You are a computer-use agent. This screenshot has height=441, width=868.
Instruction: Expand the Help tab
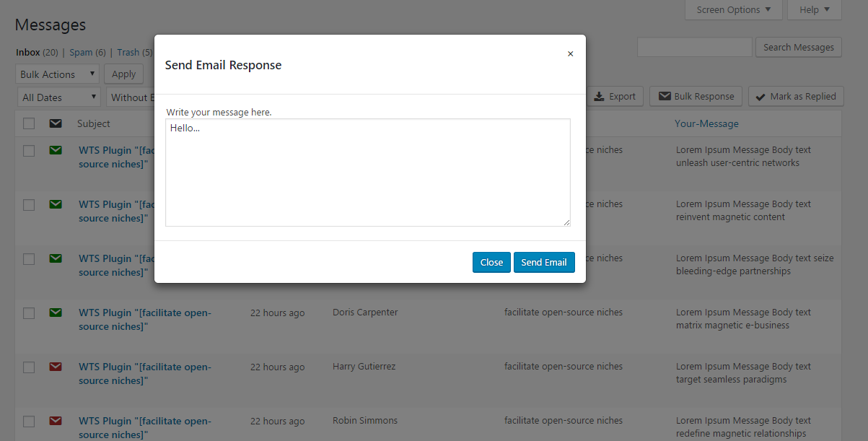tap(814, 10)
